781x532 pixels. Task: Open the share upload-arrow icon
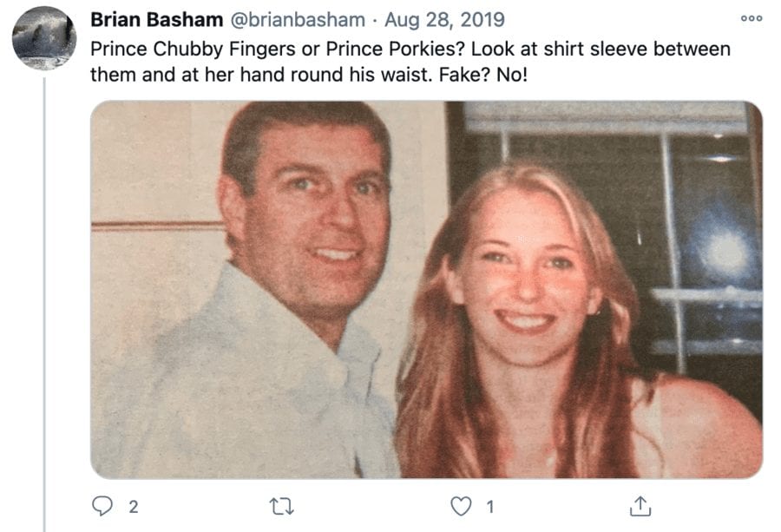click(x=640, y=506)
